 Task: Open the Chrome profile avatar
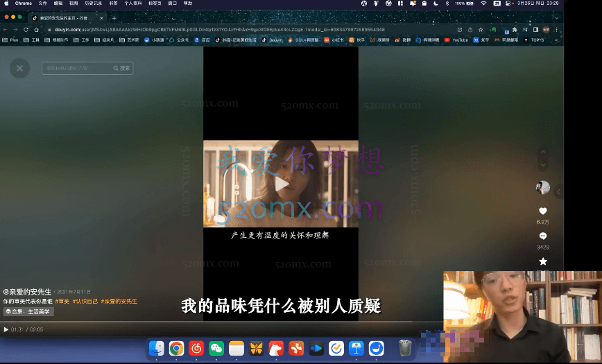pos(546,30)
